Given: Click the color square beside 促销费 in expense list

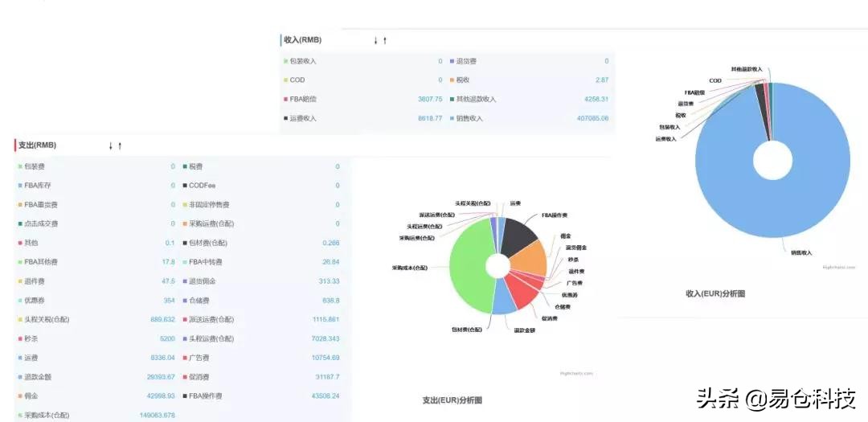Looking at the screenshot, I should tap(184, 377).
